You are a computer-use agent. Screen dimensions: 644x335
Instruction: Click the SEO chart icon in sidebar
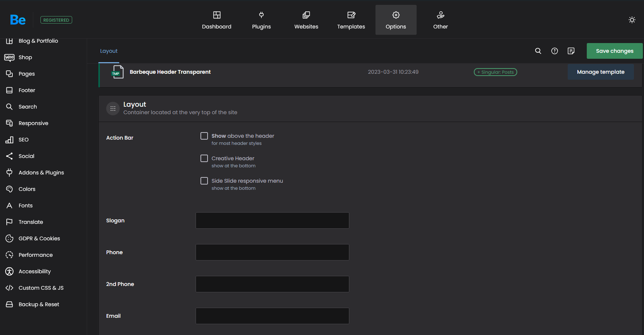pyautogui.click(x=9, y=140)
